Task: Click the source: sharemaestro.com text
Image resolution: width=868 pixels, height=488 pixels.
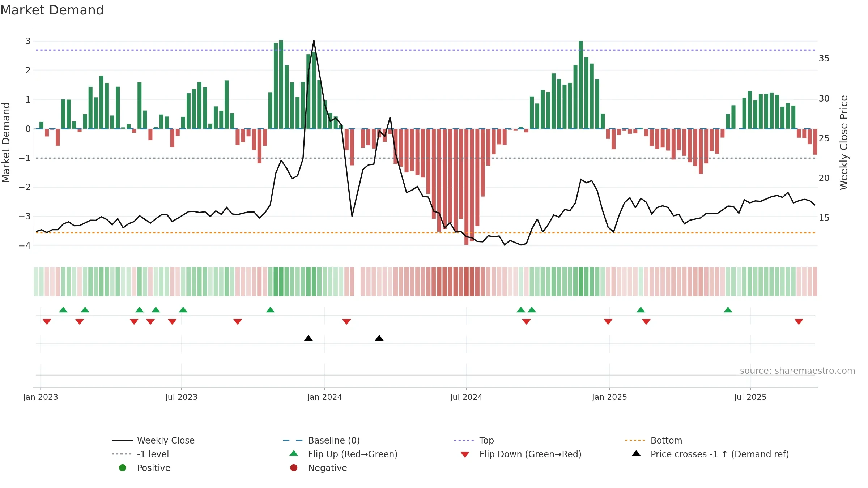Action: tap(797, 371)
